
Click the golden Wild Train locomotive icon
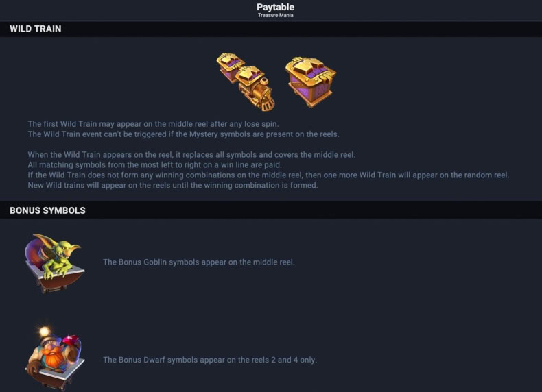pos(256,88)
